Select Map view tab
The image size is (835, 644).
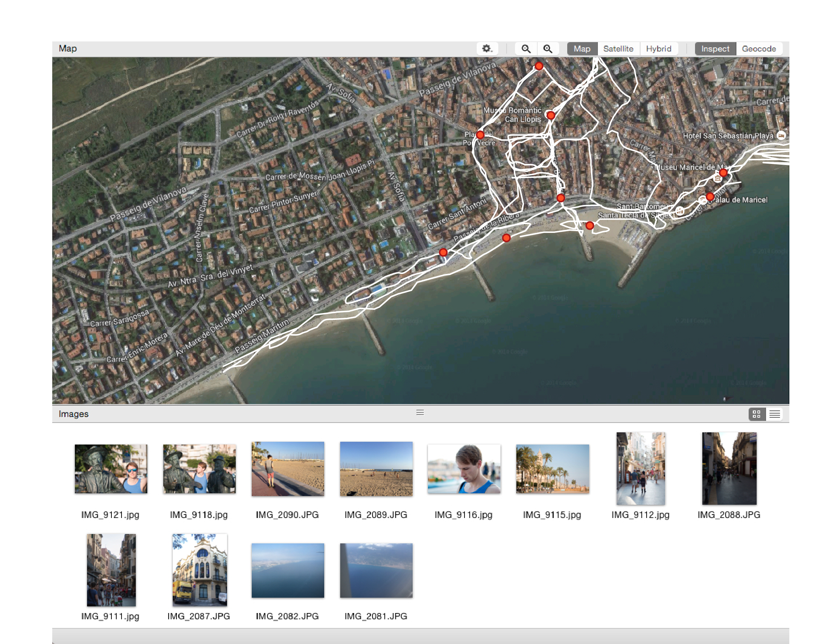pyautogui.click(x=581, y=49)
